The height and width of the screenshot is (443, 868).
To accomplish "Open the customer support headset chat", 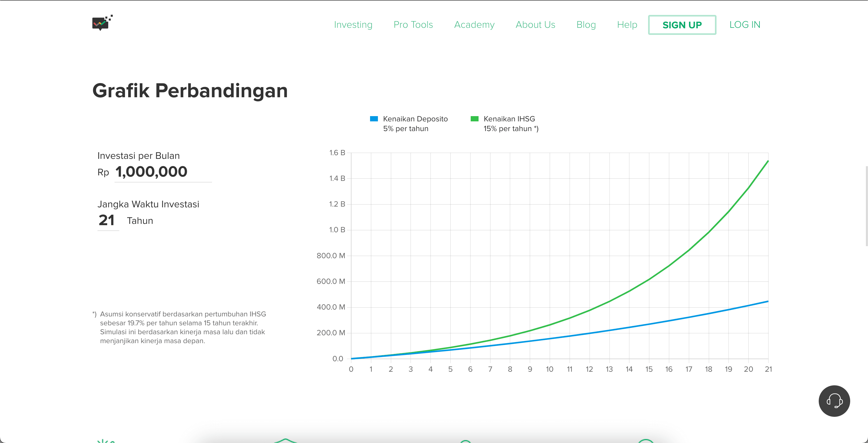I will tap(834, 401).
